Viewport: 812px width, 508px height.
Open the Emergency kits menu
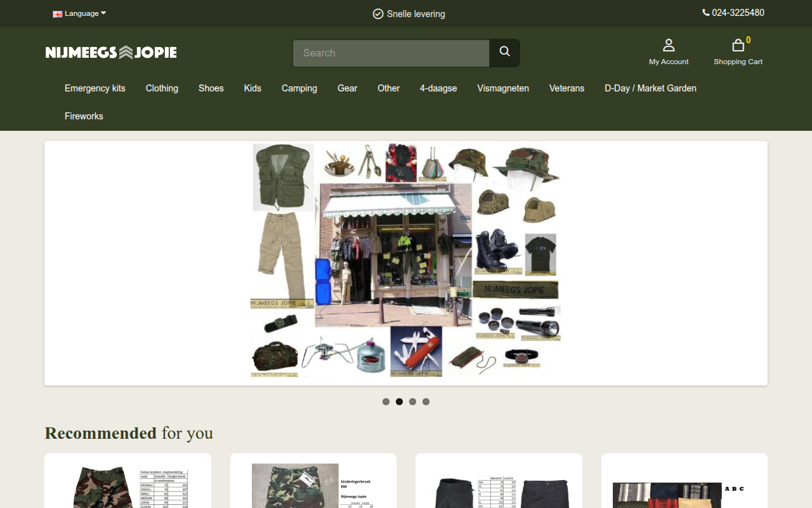tap(95, 88)
